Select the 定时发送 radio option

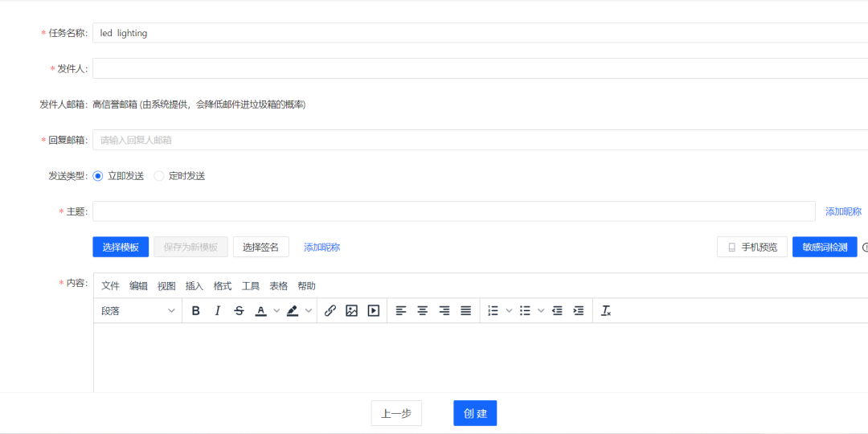[159, 176]
